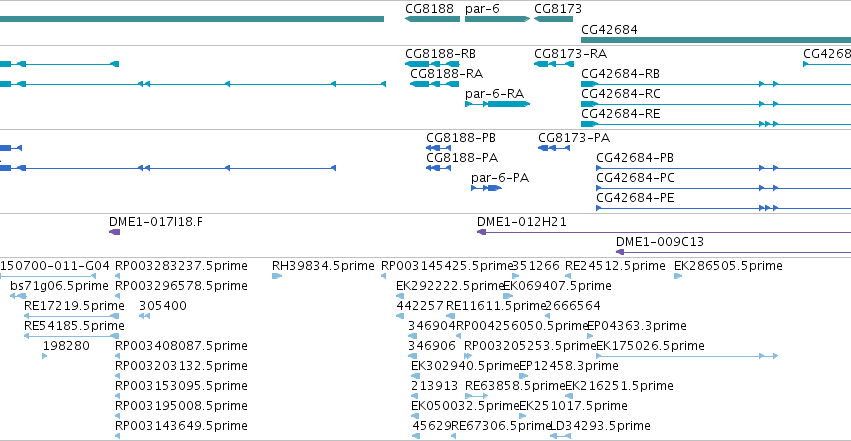Click EST RP003203132.5prime
Screen dimensions: 851x441
tap(118, 376)
